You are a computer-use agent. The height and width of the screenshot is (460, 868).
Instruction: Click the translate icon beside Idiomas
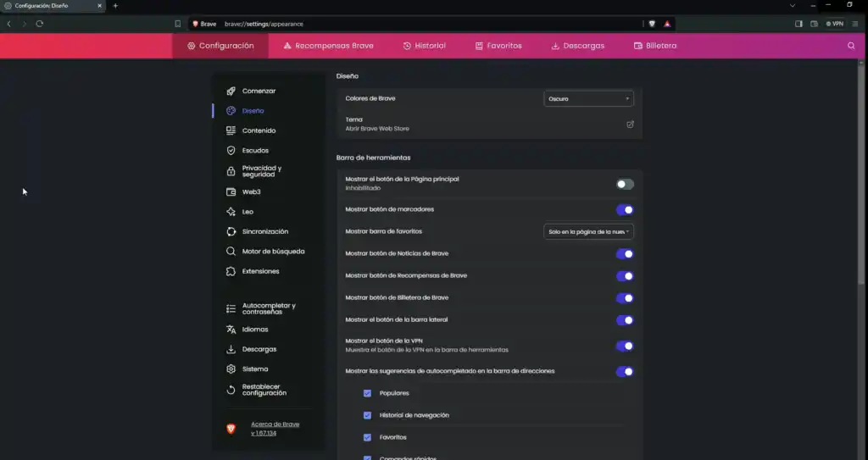(231, 330)
